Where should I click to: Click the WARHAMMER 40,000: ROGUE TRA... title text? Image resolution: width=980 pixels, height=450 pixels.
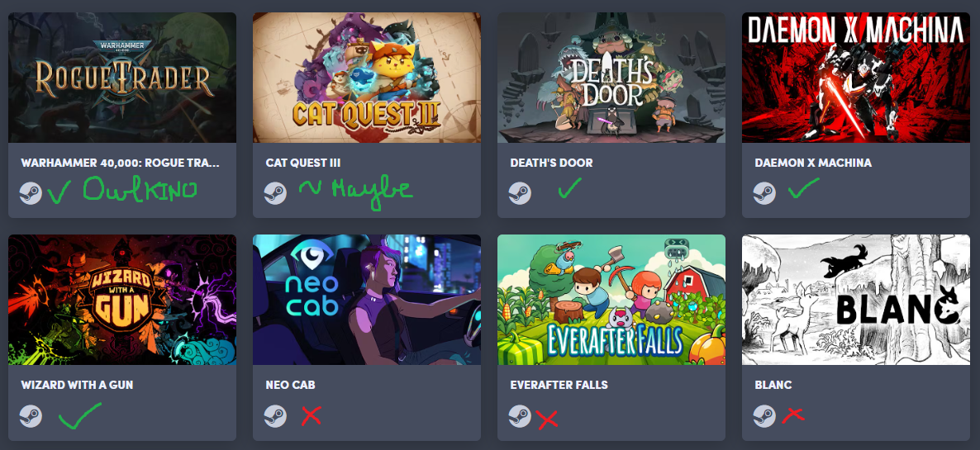coord(120,163)
